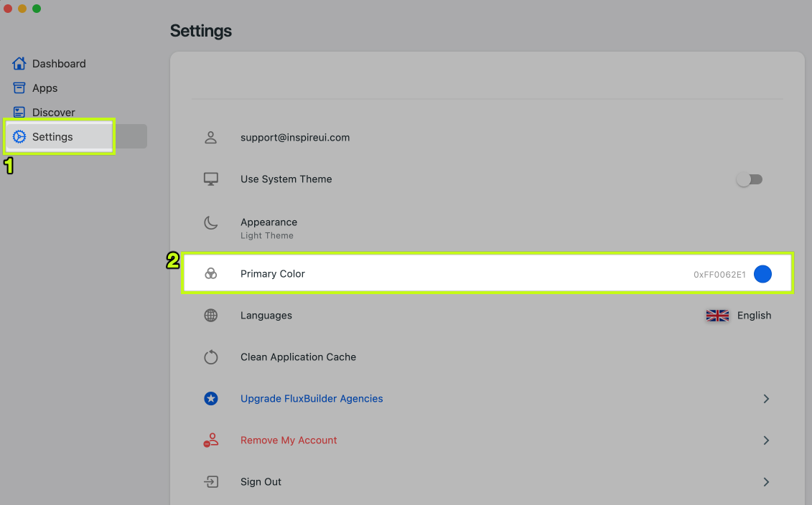This screenshot has height=505, width=812.
Task: Click the Sign Out row chevron
Action: pos(766,482)
